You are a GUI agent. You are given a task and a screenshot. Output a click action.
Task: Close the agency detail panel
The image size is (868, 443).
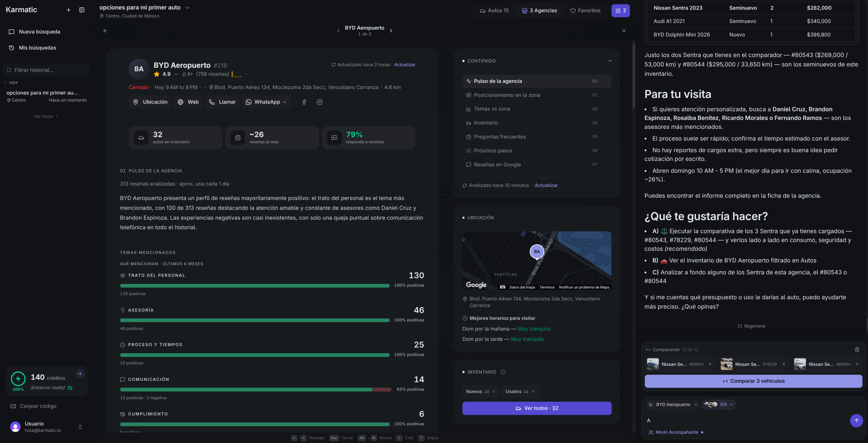(x=624, y=31)
